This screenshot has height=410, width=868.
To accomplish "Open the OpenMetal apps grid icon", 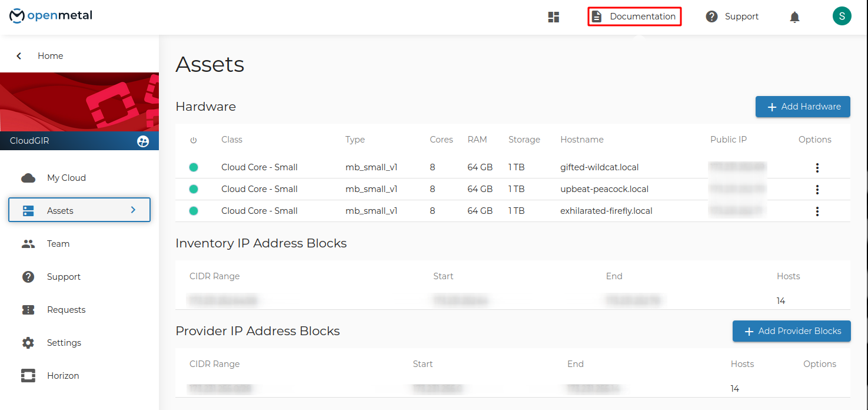I will pos(553,16).
